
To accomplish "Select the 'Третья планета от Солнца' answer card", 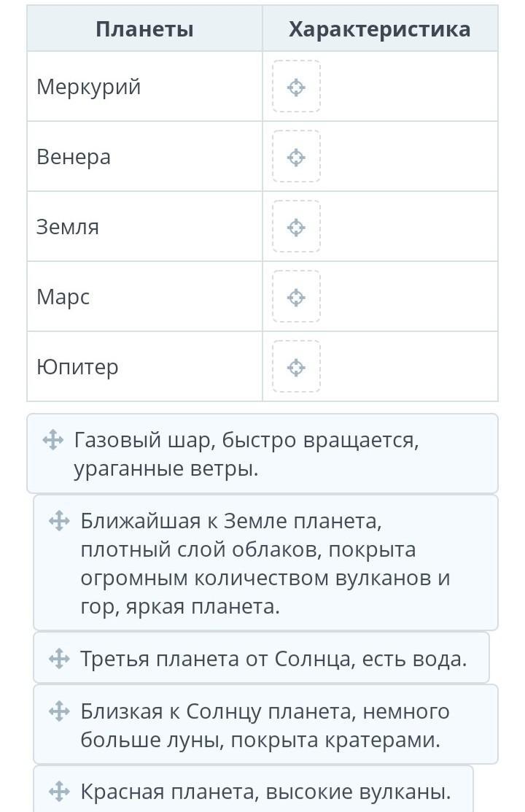I will click(273, 659).
